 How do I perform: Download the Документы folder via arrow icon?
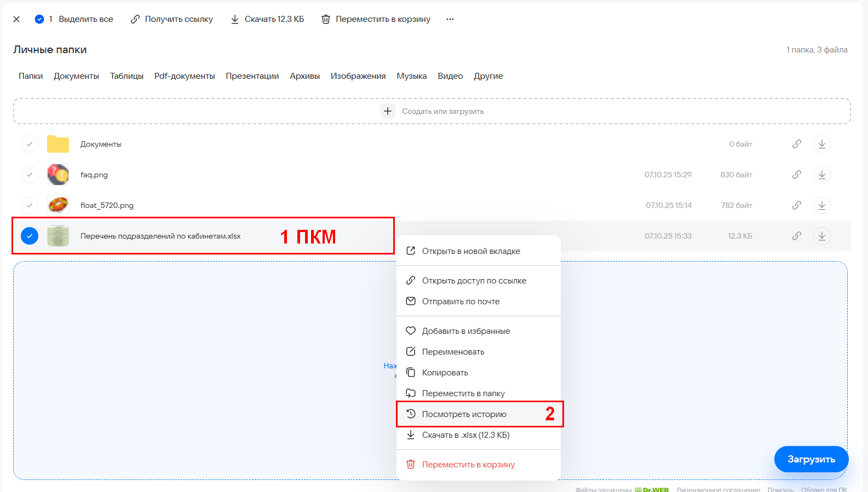tap(821, 144)
